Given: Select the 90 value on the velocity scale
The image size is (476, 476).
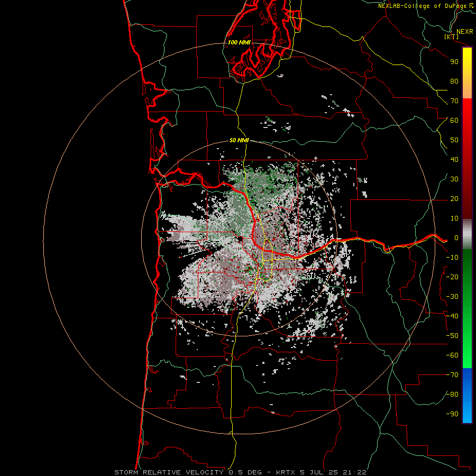Looking at the screenshot, I should pos(454,62).
